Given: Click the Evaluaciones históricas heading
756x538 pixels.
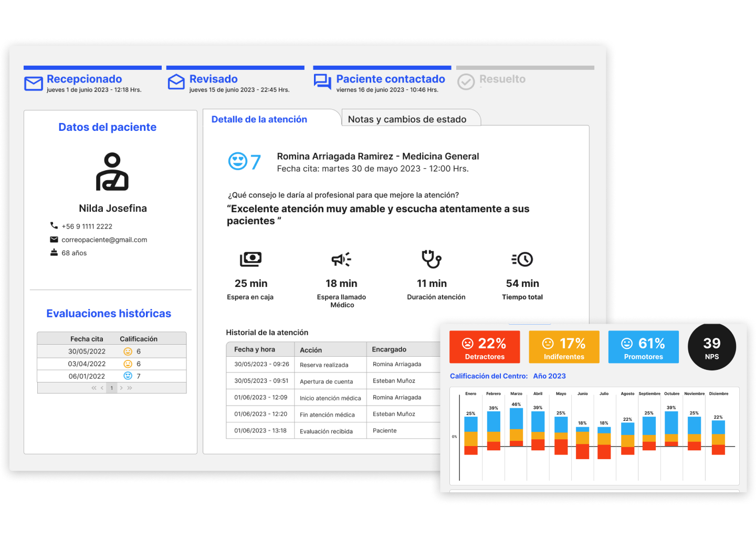Looking at the screenshot, I should (x=109, y=314).
